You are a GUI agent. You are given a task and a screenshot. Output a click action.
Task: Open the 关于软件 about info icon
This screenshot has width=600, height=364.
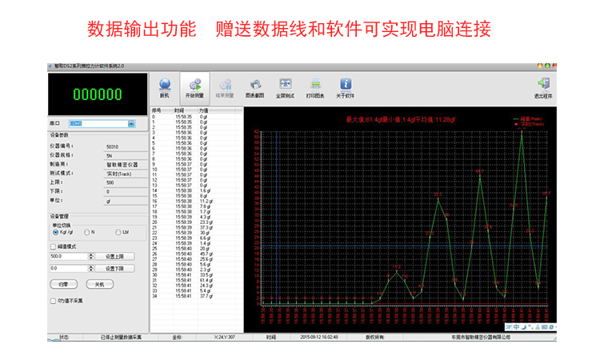[x=346, y=85]
